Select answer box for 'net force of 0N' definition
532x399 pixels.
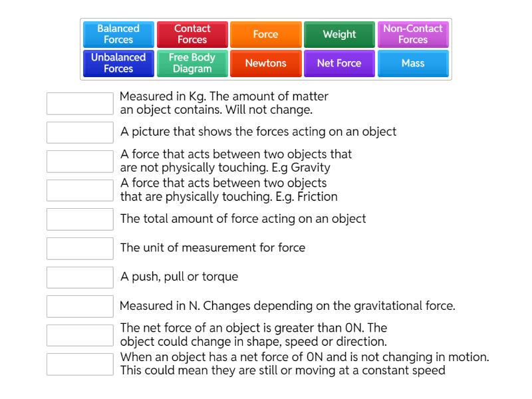tap(80, 364)
